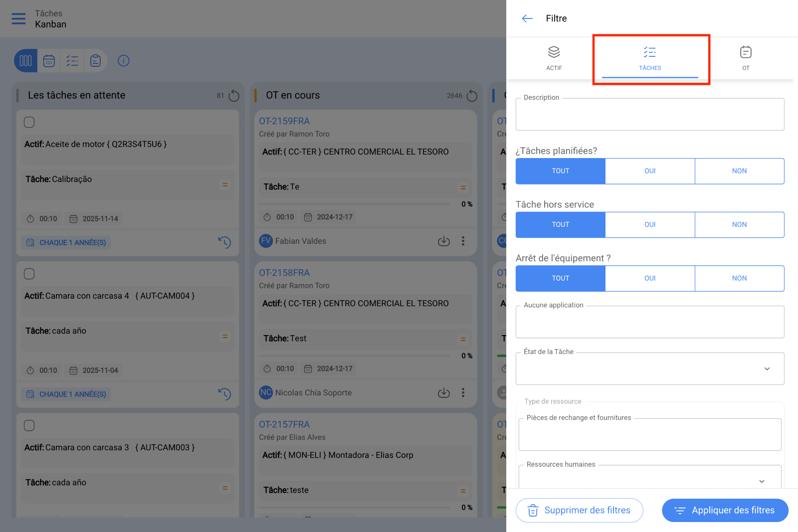Go back using the Filtre arrow
This screenshot has height=532, width=798.
pos(527,18)
